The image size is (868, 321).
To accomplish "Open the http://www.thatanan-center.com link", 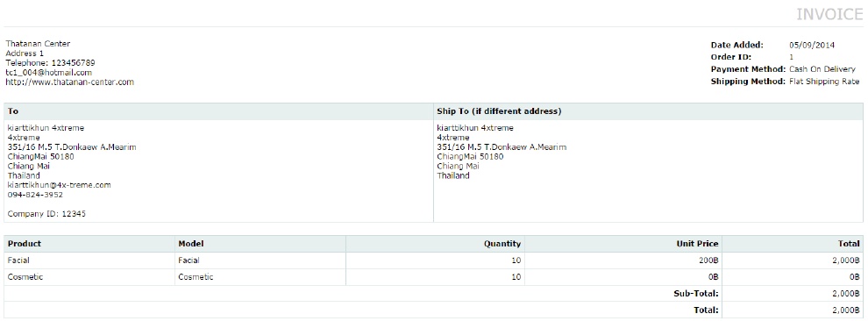I will point(70,82).
